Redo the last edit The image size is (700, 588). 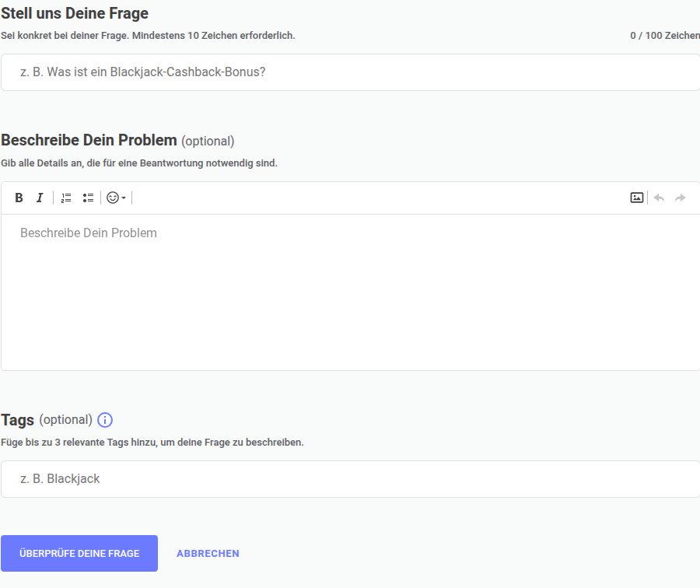tap(681, 198)
